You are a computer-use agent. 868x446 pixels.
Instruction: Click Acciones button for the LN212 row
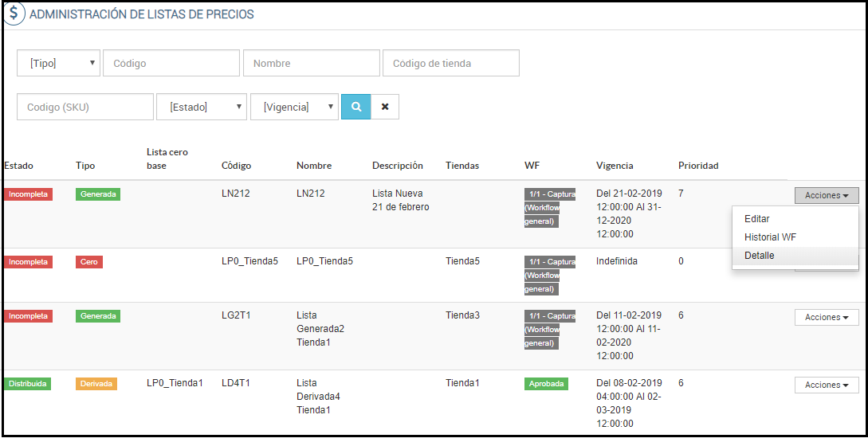pos(826,195)
